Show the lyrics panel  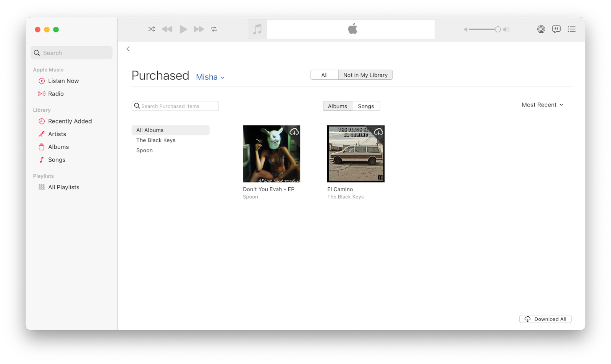click(556, 29)
